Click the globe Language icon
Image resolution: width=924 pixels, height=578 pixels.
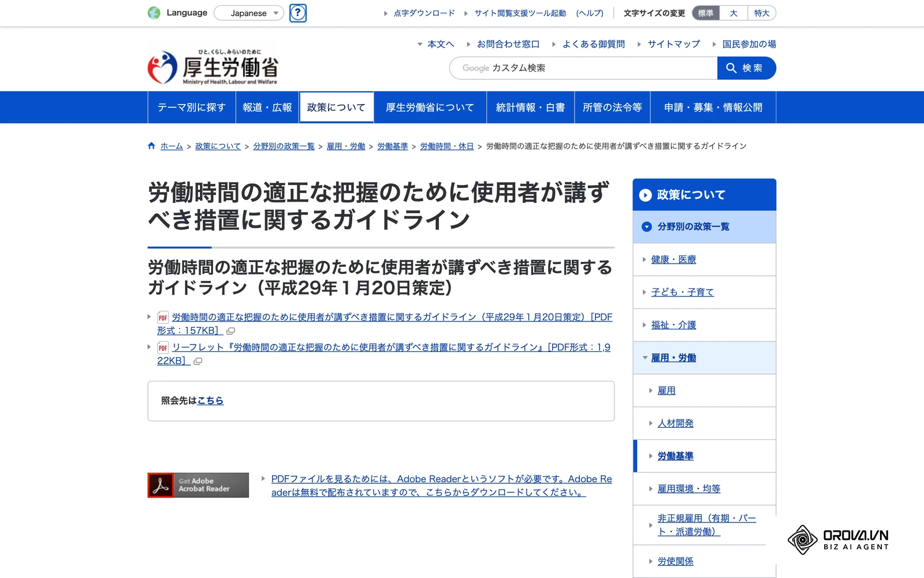pos(154,13)
